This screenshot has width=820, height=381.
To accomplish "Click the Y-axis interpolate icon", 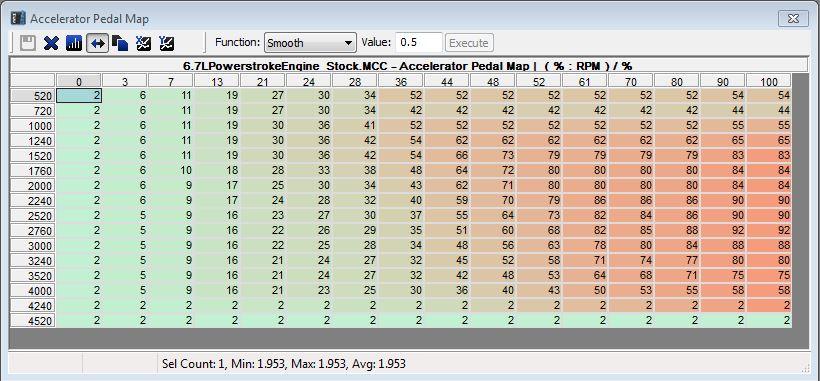I will [x=166, y=43].
